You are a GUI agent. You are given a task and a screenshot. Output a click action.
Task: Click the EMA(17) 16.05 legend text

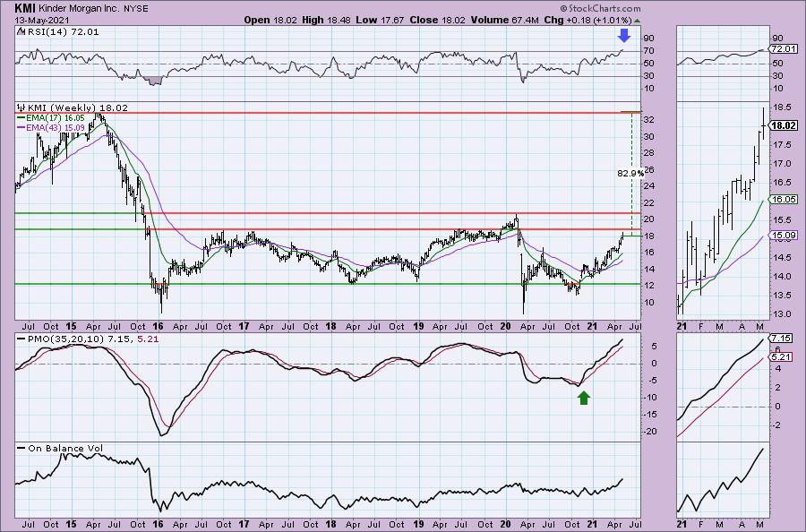[x=56, y=118]
